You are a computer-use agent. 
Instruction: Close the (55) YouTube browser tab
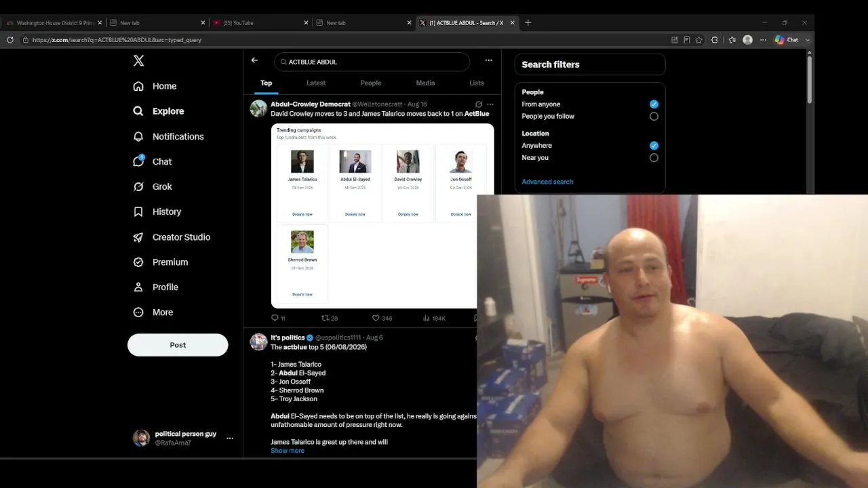[x=307, y=23]
